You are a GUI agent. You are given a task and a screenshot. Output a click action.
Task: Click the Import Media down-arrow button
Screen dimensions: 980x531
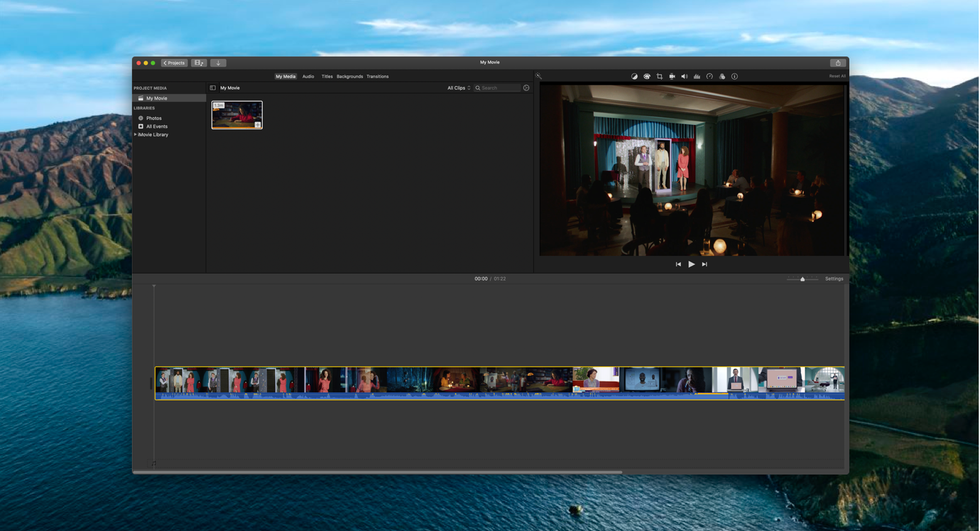pyautogui.click(x=218, y=63)
